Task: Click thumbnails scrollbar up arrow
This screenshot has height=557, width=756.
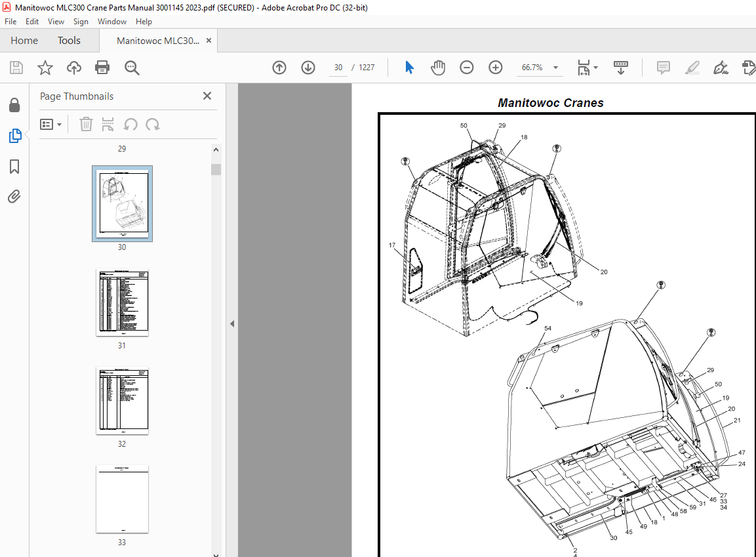Action: (216, 150)
